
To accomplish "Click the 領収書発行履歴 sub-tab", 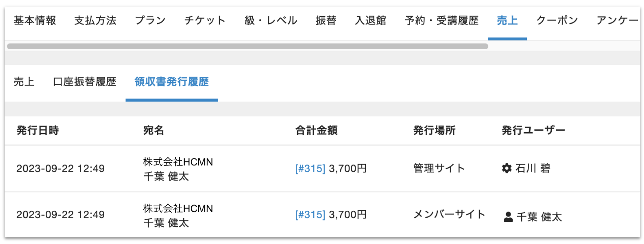I will click(x=172, y=82).
